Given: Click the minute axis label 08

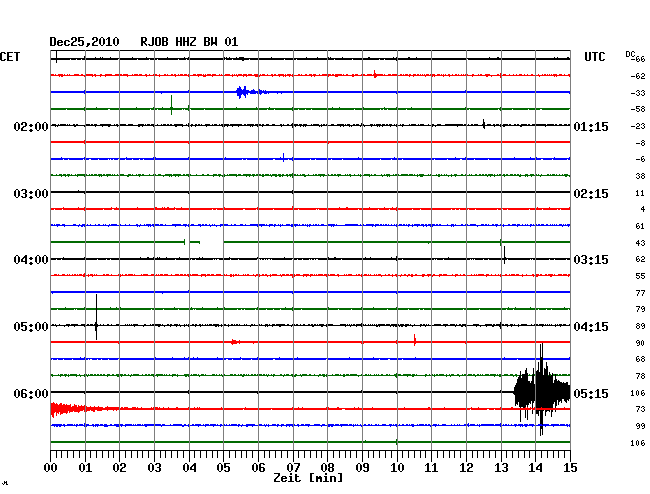Looking at the screenshot, I should (327, 468).
